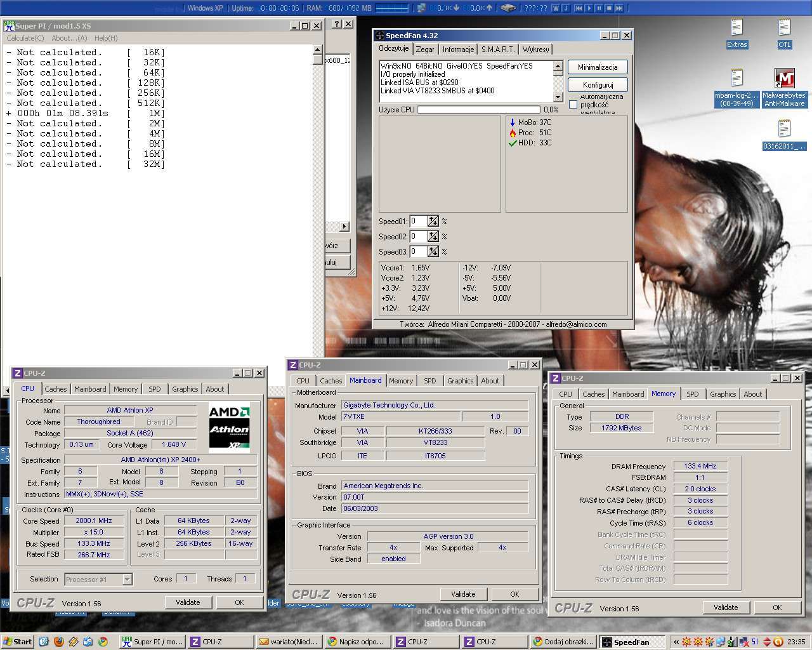
Task: Click Minimalizacja button in SpeedFan
Action: click(x=598, y=67)
